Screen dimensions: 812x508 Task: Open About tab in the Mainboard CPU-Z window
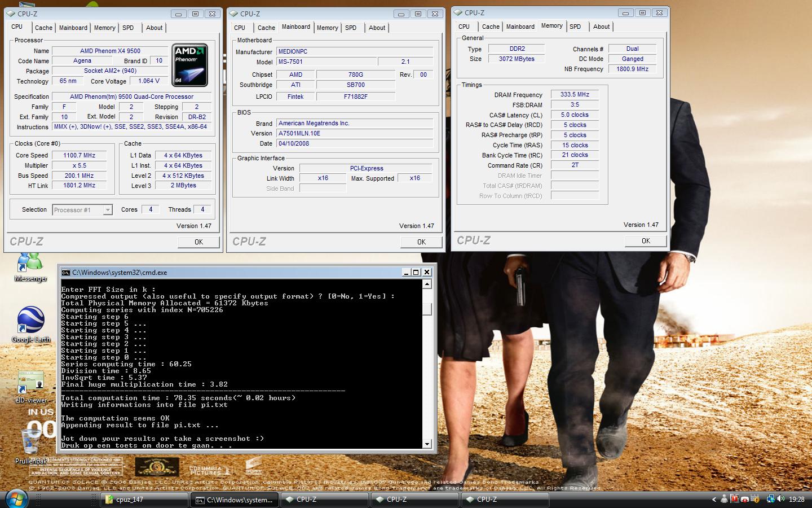click(377, 28)
